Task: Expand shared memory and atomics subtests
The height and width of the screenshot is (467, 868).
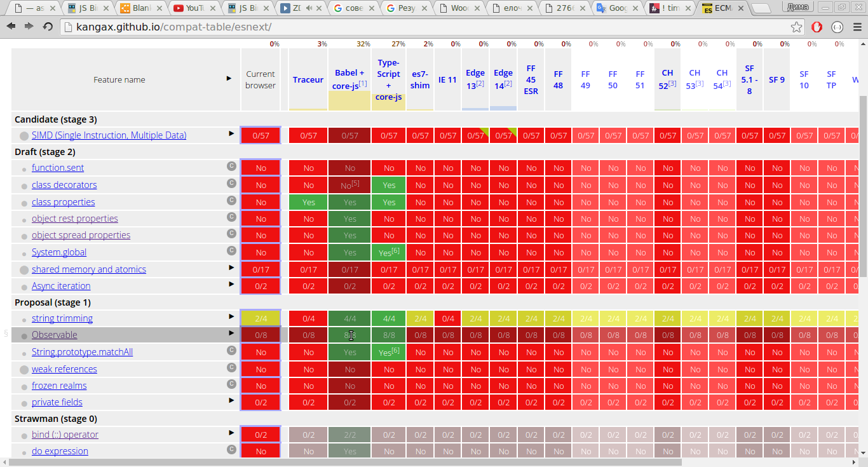Action: pyautogui.click(x=231, y=268)
